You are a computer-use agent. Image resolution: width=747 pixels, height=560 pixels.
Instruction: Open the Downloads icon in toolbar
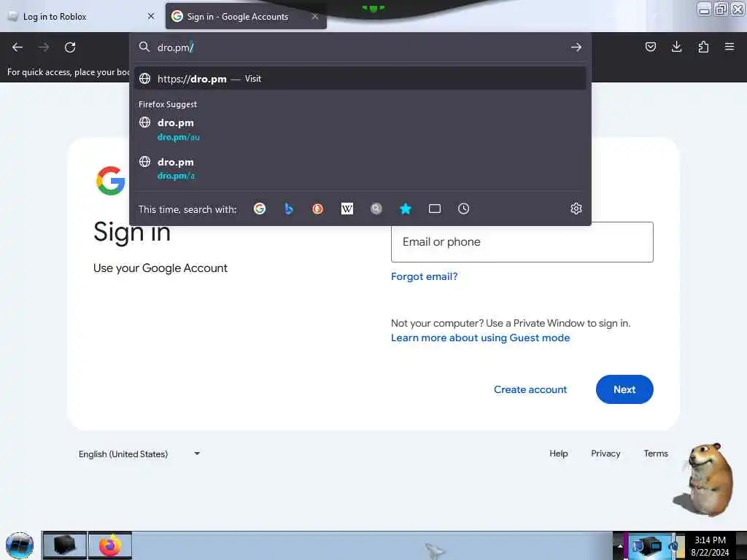pos(676,47)
